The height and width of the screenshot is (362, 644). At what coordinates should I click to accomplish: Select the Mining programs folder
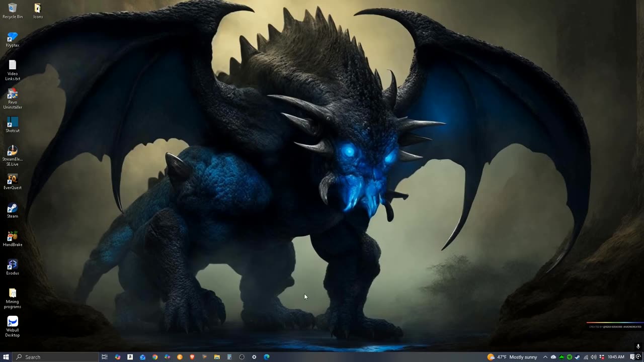[x=13, y=299]
